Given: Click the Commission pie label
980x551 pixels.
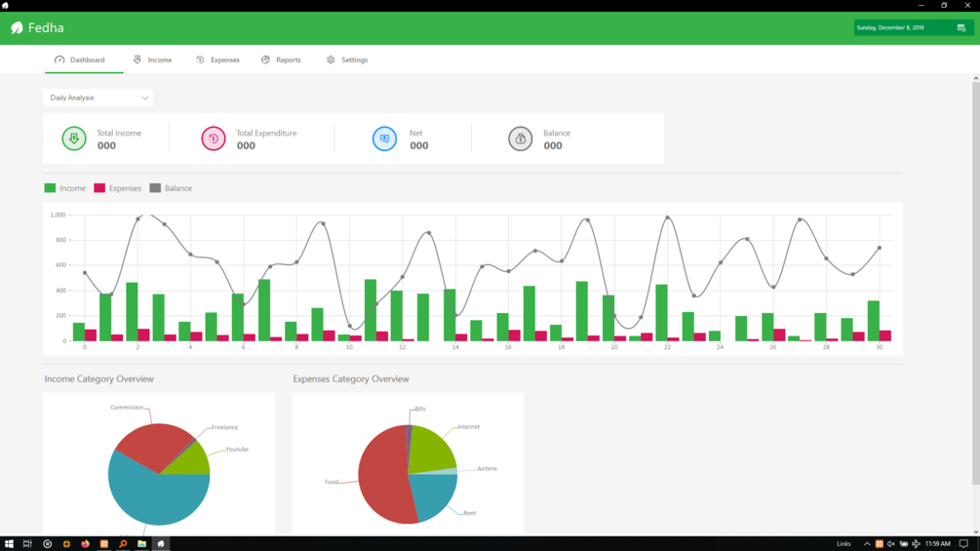Looking at the screenshot, I should tap(127, 408).
